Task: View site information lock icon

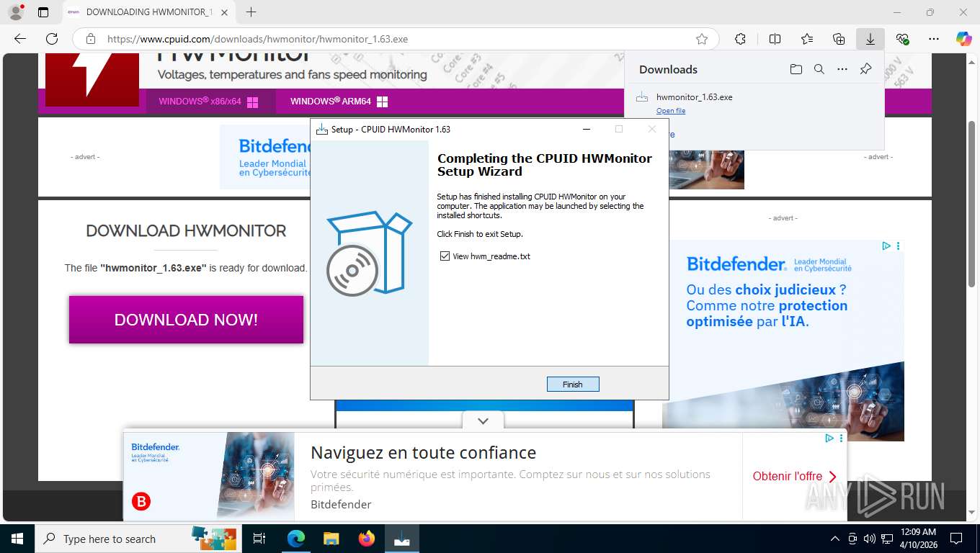Action: click(x=90, y=39)
